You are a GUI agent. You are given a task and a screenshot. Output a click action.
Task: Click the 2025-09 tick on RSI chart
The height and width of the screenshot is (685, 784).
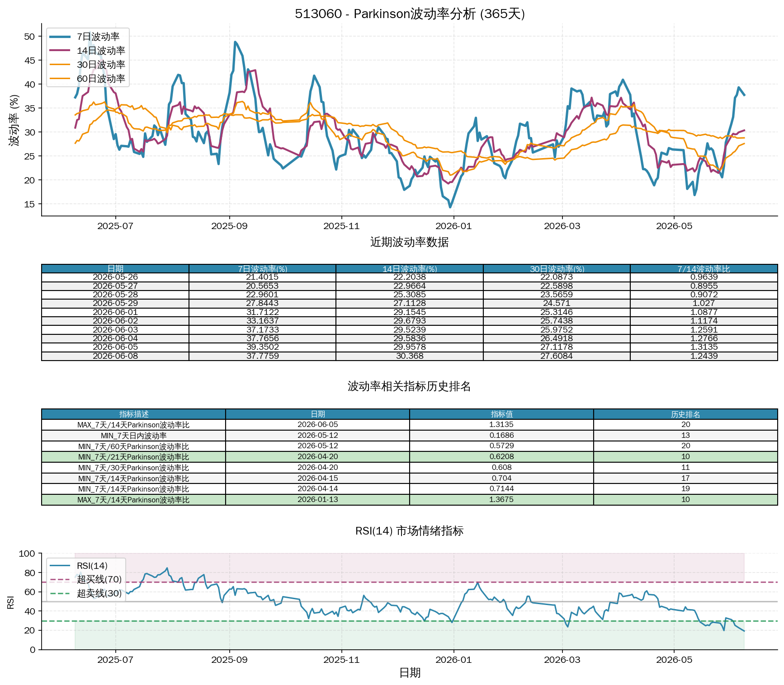pos(229,660)
